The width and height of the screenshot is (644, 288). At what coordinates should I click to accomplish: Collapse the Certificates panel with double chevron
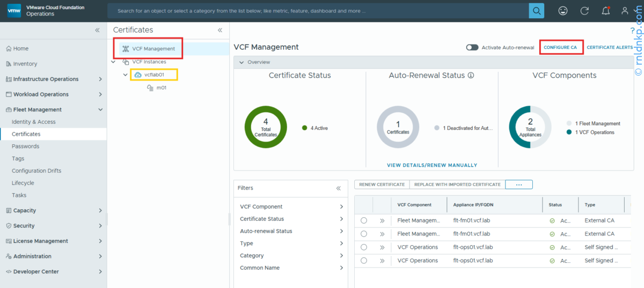[x=220, y=31]
